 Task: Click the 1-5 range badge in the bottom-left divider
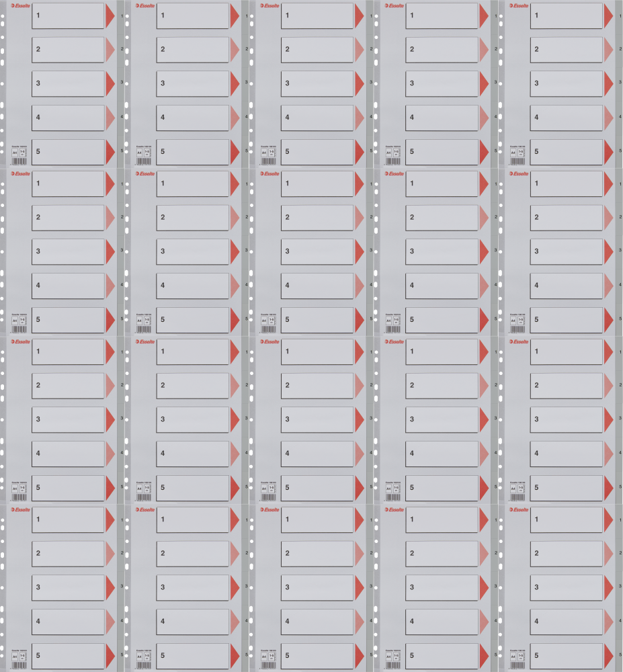(22, 657)
